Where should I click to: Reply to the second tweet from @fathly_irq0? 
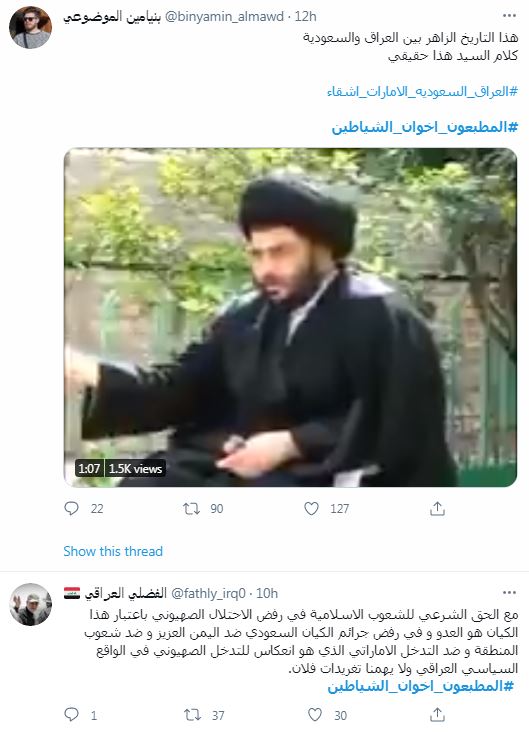pyautogui.click(x=71, y=714)
